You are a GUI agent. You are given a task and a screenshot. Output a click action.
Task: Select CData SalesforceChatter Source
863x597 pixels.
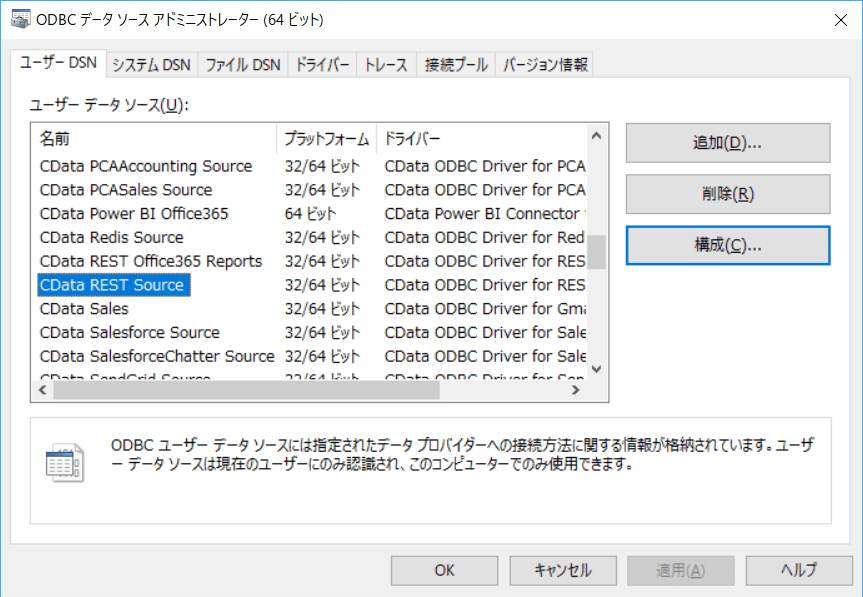click(x=157, y=356)
